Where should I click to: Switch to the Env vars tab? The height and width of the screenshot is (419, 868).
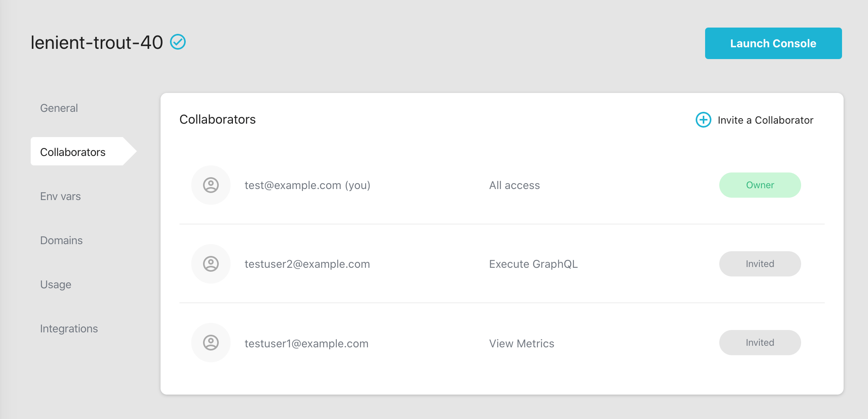[x=60, y=196]
